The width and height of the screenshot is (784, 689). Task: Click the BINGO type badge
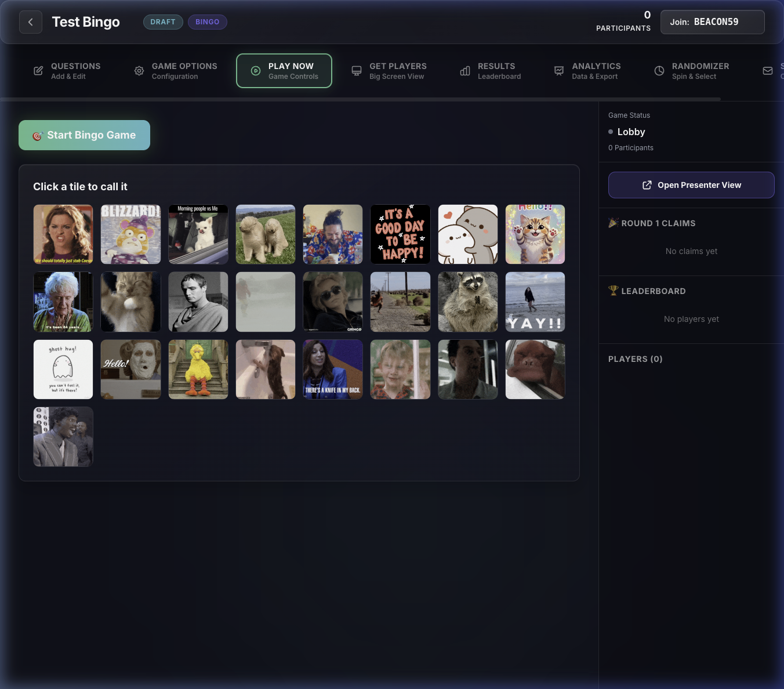[207, 21]
